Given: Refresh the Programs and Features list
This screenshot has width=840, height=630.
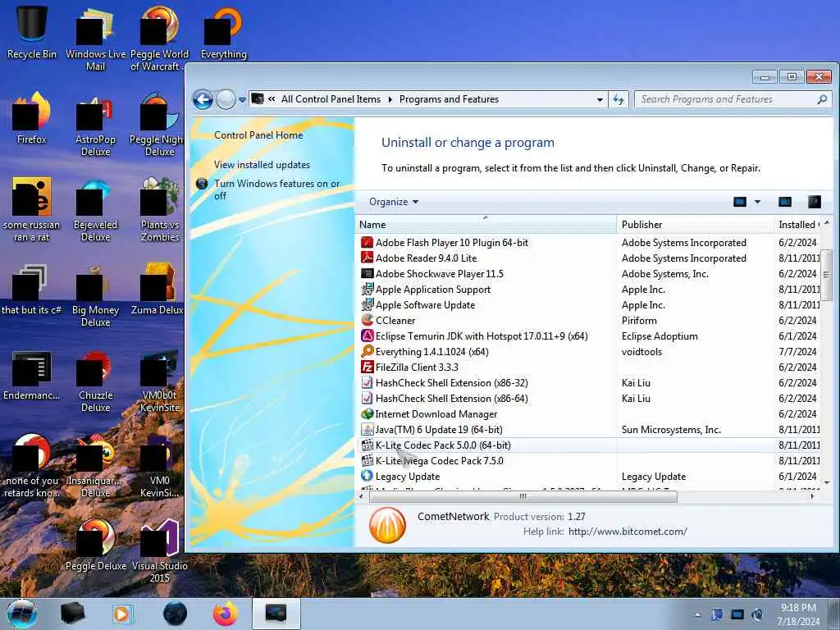Looking at the screenshot, I should [619, 99].
